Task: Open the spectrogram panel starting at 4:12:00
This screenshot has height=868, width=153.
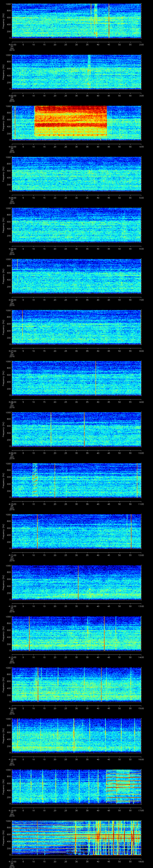Action: pos(76,582)
